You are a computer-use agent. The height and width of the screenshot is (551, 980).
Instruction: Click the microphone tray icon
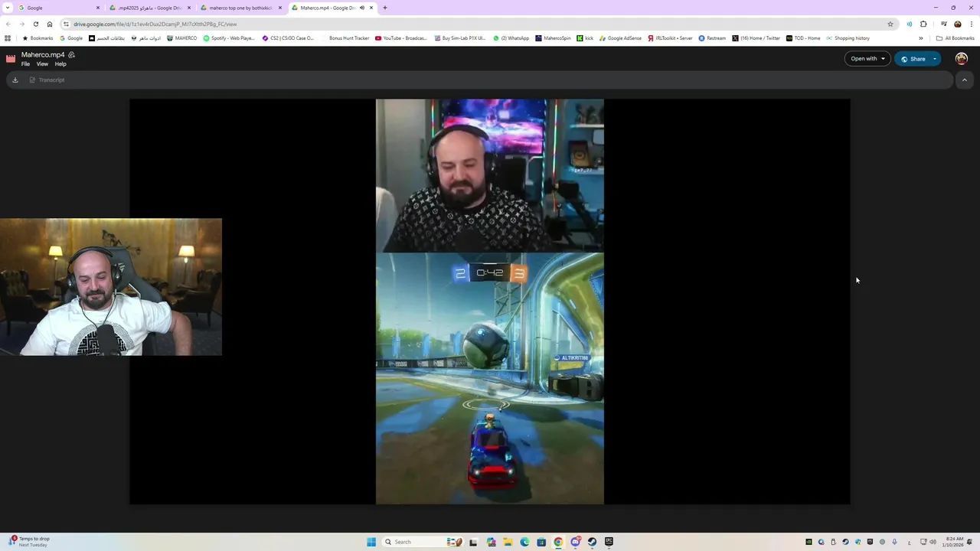tap(894, 542)
